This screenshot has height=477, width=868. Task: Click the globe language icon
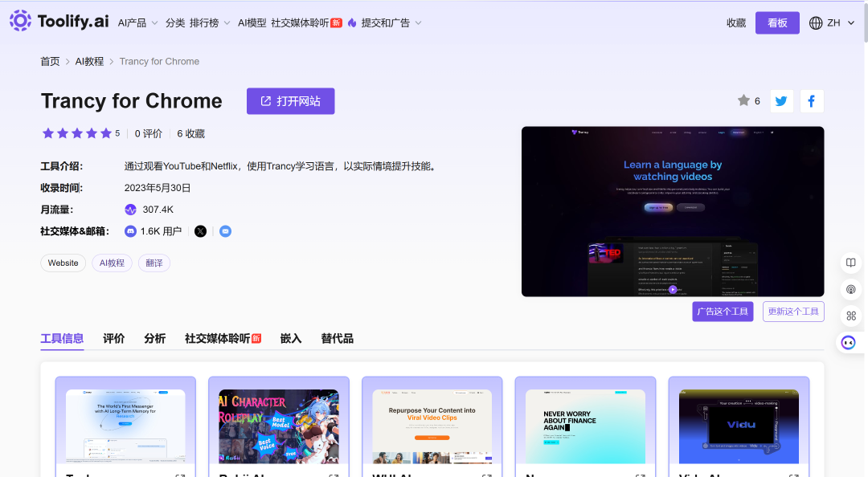point(816,22)
